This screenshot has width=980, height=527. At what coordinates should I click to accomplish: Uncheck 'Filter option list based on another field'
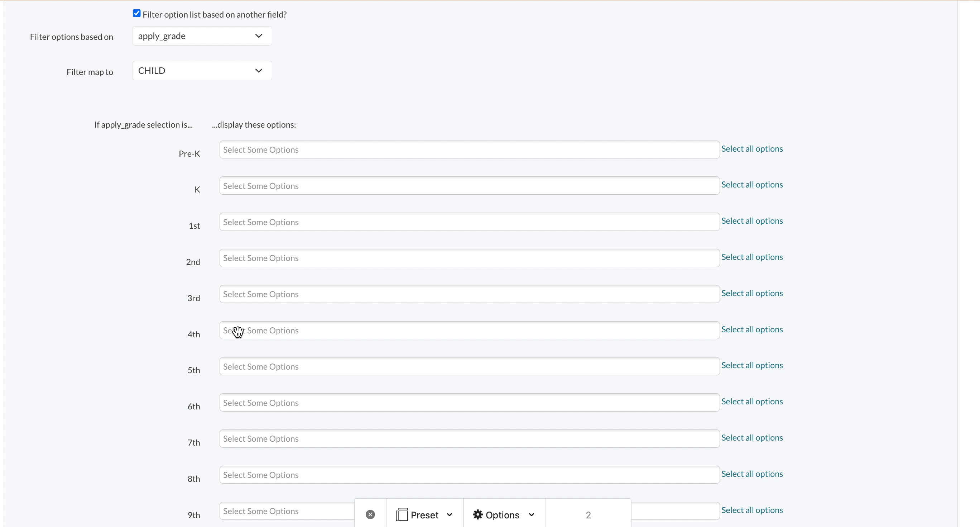[136, 14]
